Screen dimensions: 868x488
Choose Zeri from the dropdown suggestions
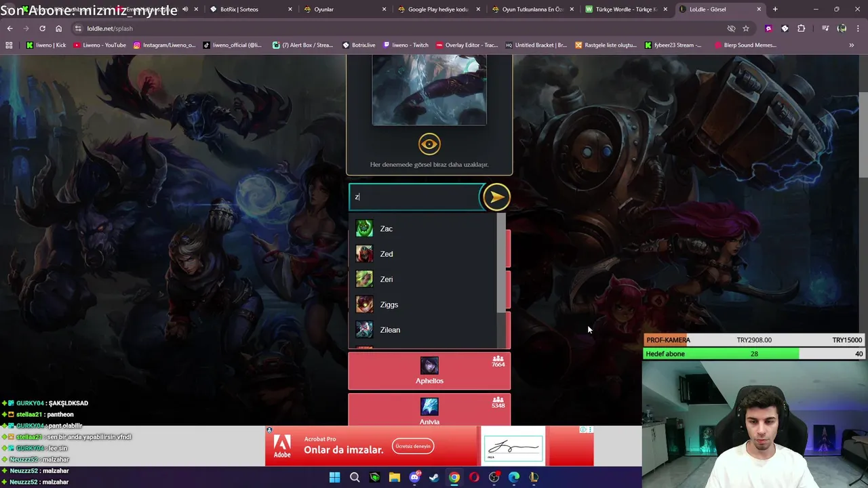click(x=423, y=279)
